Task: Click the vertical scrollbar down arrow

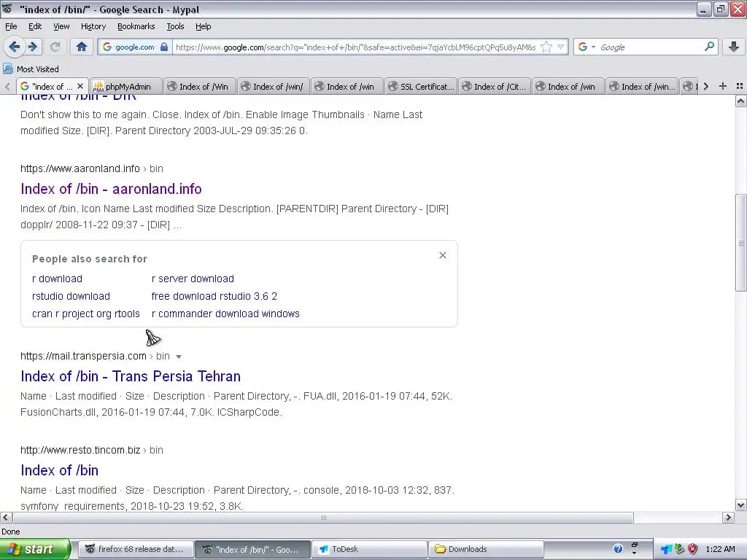Action: click(740, 505)
